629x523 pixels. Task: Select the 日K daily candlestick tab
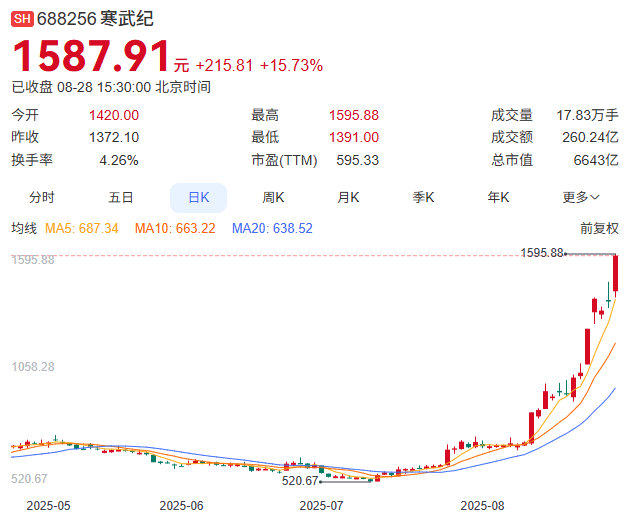click(x=199, y=198)
